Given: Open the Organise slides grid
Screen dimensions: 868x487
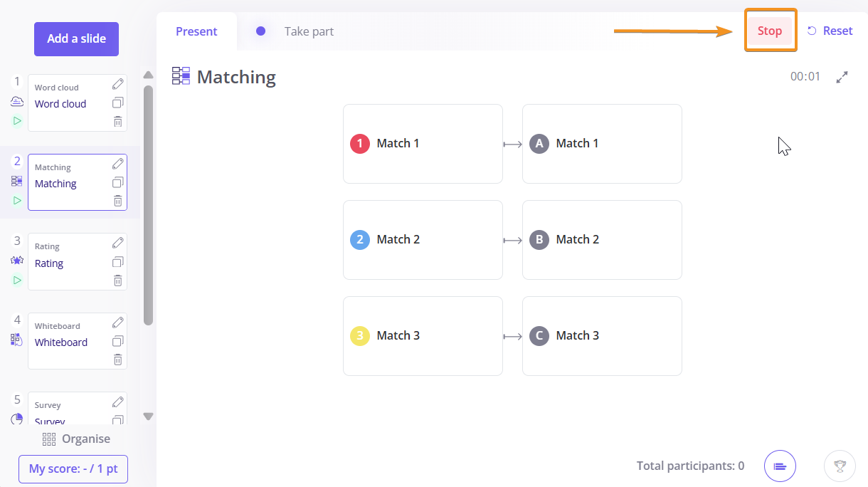Looking at the screenshot, I should (x=76, y=439).
